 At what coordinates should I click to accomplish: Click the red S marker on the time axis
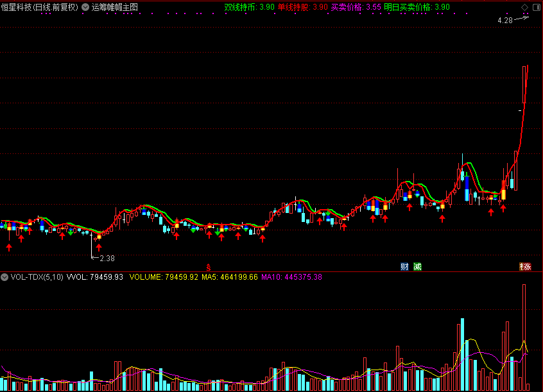click(208, 268)
